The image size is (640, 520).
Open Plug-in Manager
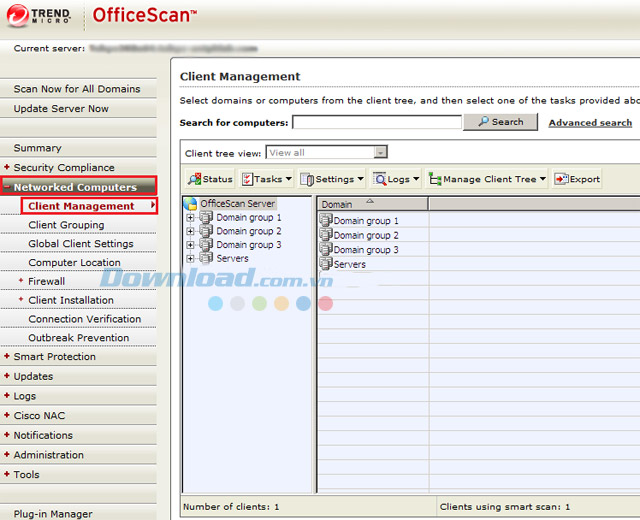(53, 514)
